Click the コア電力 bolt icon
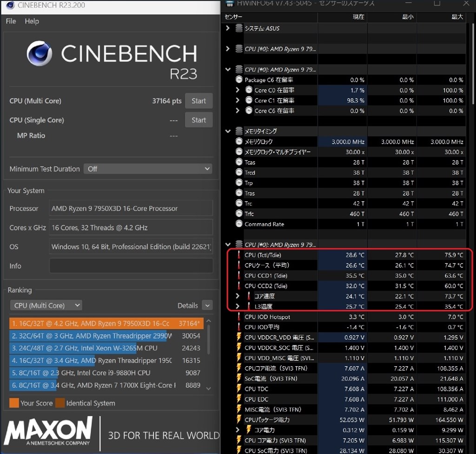 (249, 430)
